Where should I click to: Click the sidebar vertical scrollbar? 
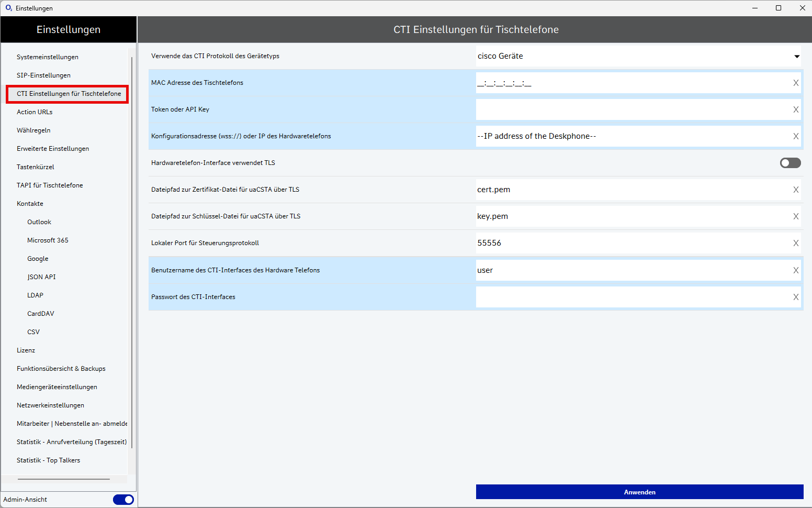pyautogui.click(x=132, y=251)
